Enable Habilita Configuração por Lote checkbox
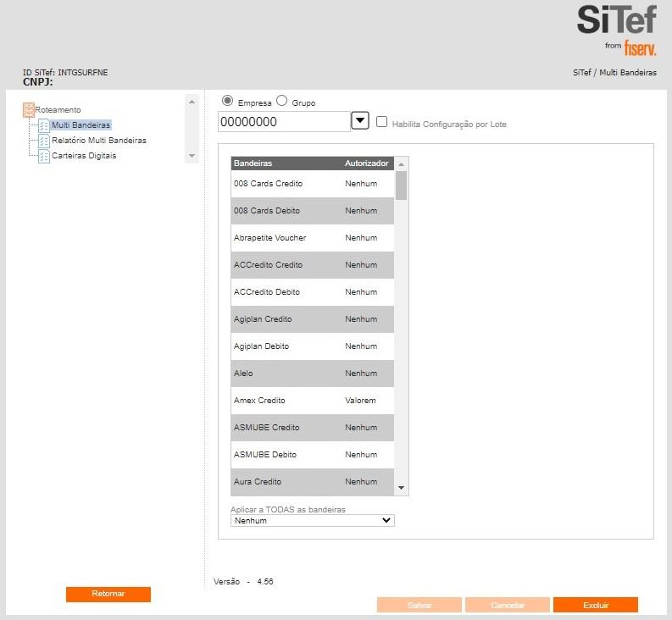The height and width of the screenshot is (620, 672). click(x=382, y=122)
